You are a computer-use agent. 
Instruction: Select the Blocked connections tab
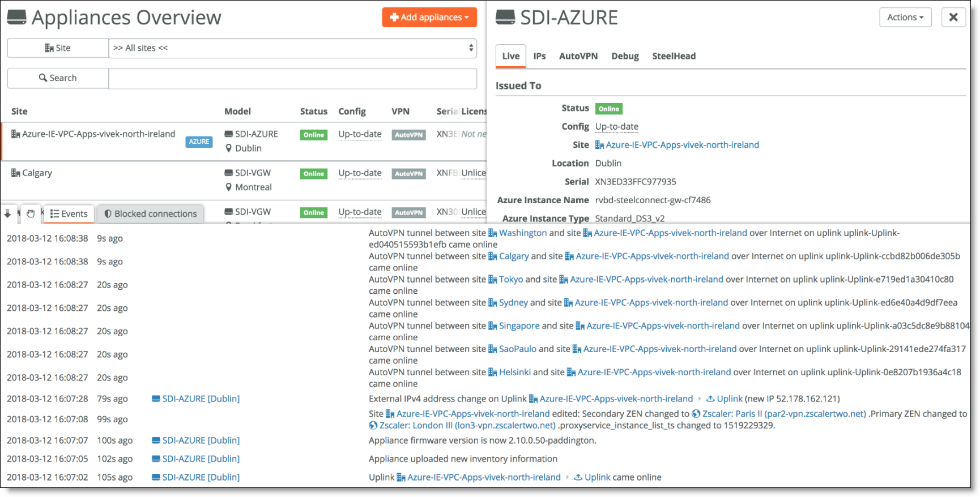coord(151,213)
